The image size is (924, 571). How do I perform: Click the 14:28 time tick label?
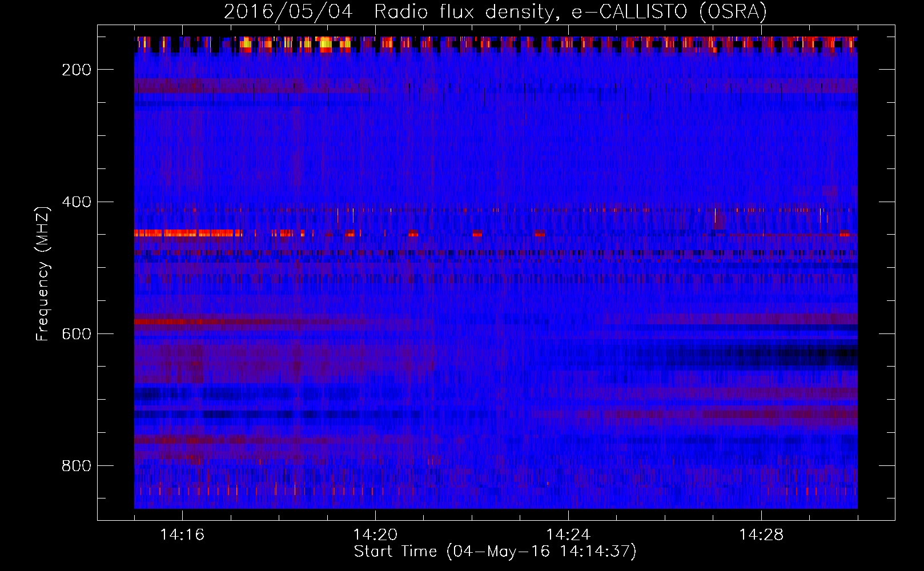pyautogui.click(x=761, y=535)
